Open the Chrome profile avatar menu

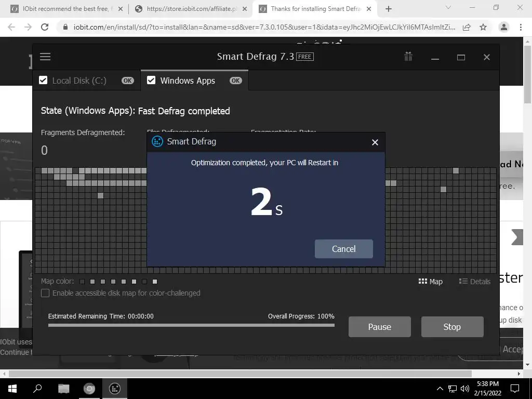click(504, 27)
